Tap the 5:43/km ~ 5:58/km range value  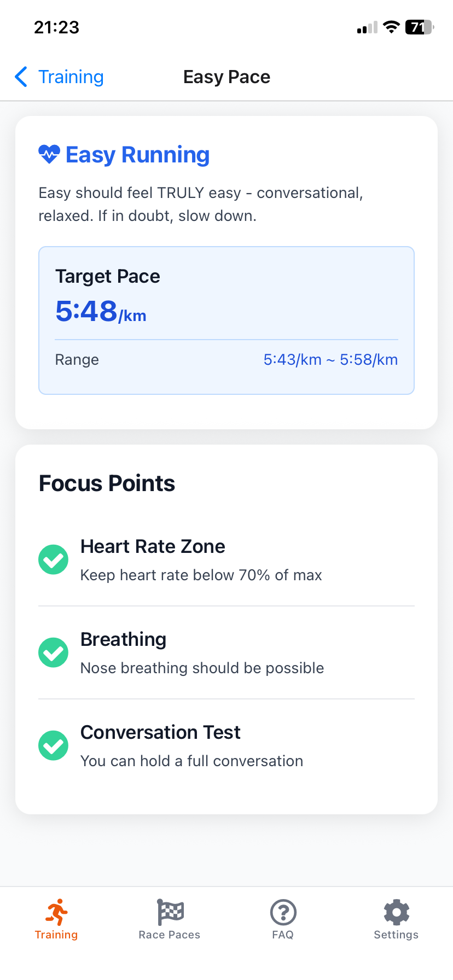330,360
